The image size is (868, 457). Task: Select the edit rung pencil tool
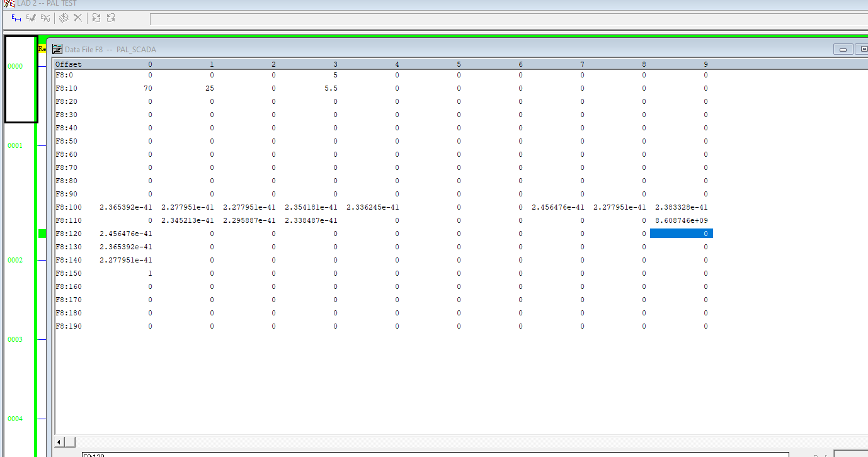coord(30,18)
